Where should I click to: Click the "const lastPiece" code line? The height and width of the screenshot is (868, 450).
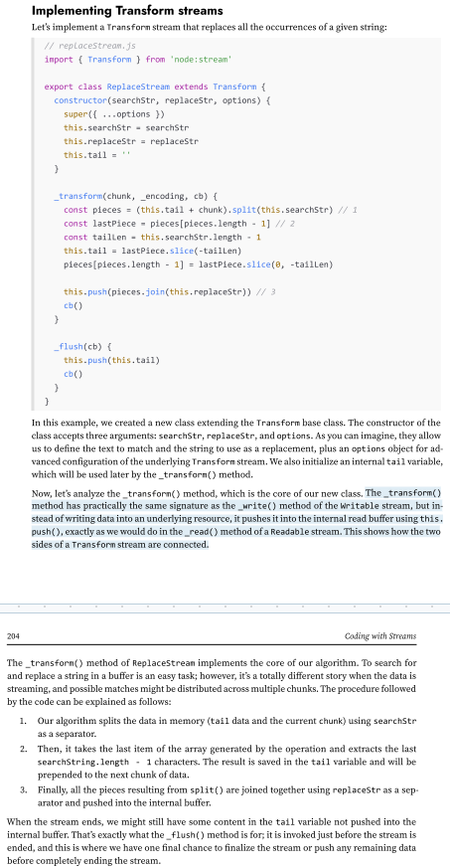click(x=179, y=224)
